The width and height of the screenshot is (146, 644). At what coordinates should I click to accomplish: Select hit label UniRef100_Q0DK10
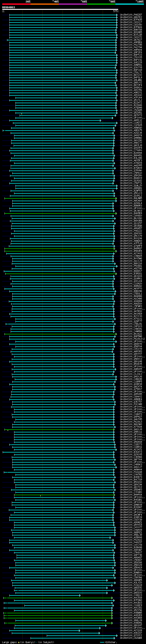pos(131,88)
